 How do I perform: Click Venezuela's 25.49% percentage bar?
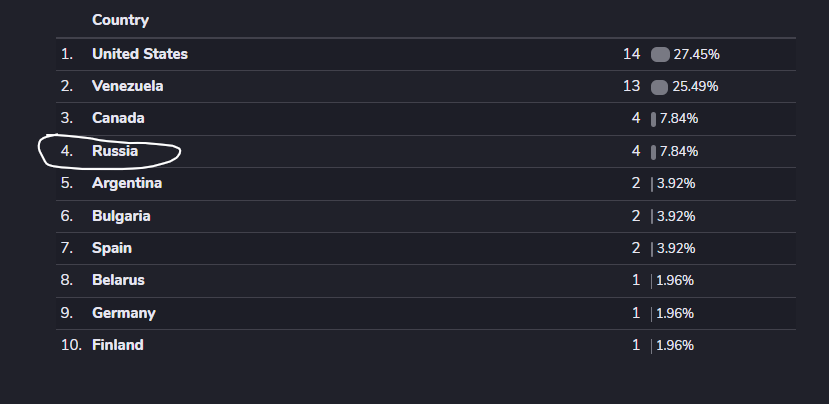(x=659, y=86)
